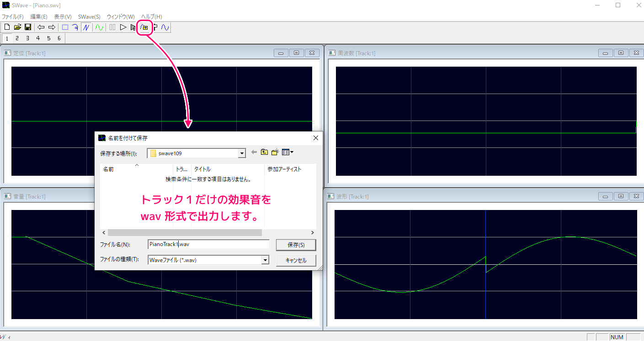Screen dimensions: 644x341
Task: Switch to track 5 tab
Action: (x=48, y=38)
